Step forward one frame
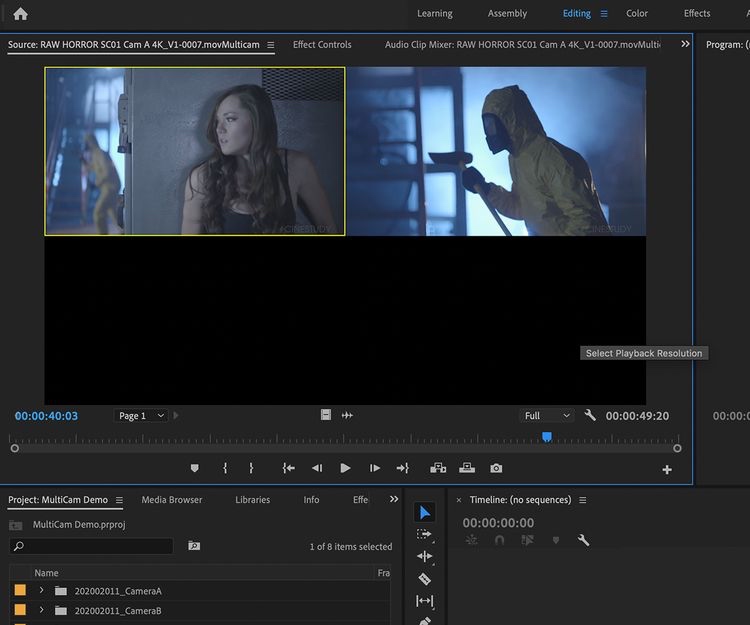This screenshot has height=625, width=750. coord(375,468)
